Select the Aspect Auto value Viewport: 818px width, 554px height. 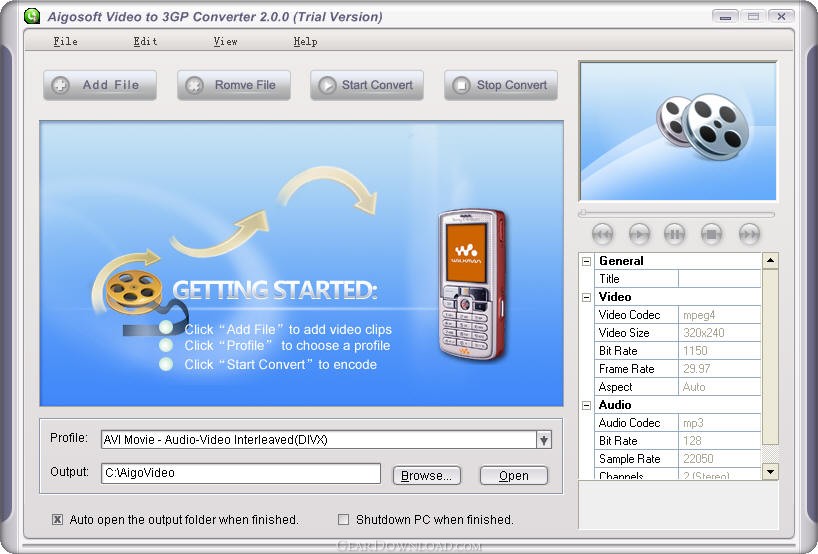[719, 387]
